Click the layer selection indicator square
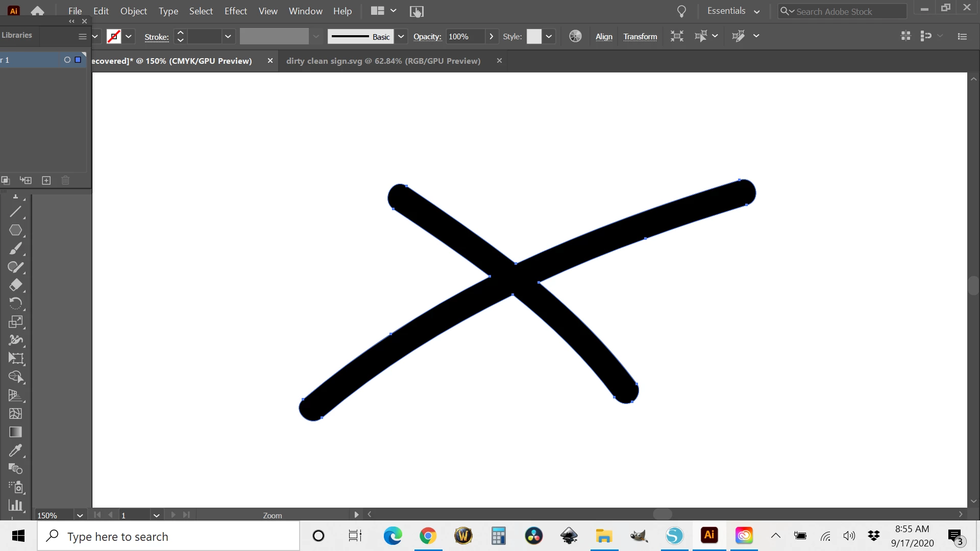This screenshot has height=551, width=980. pyautogui.click(x=78, y=60)
